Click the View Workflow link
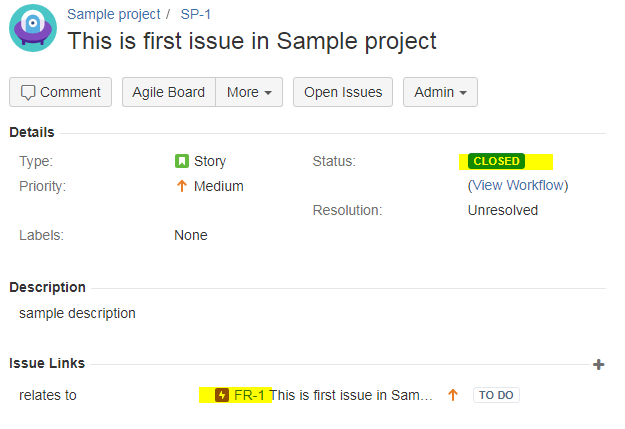Image resolution: width=625 pixels, height=429 pixels. coord(518,185)
